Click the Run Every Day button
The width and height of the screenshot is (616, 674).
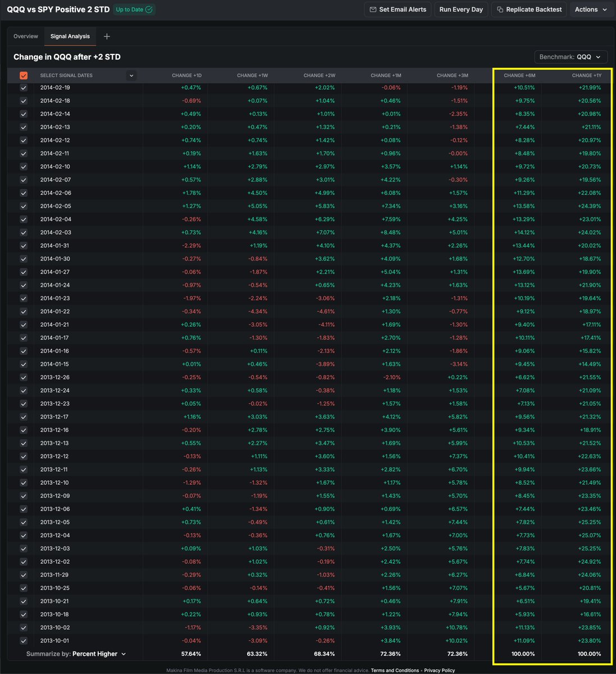[461, 10]
